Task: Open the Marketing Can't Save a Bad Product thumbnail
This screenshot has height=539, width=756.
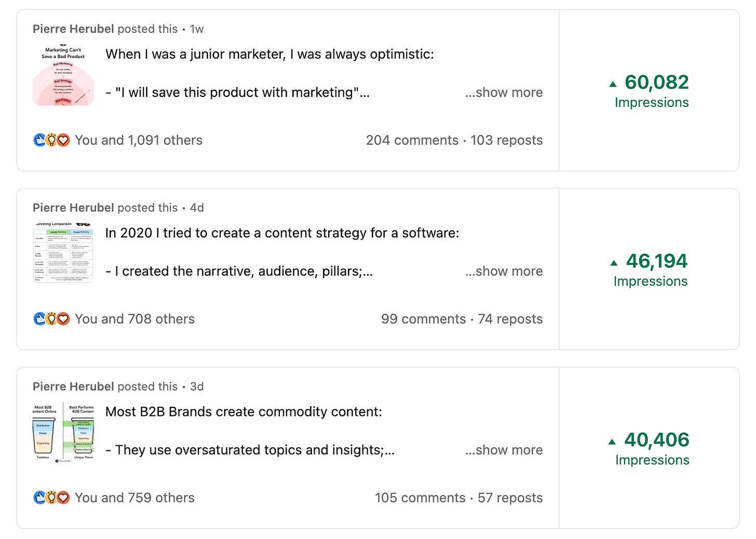Action: 63,75
